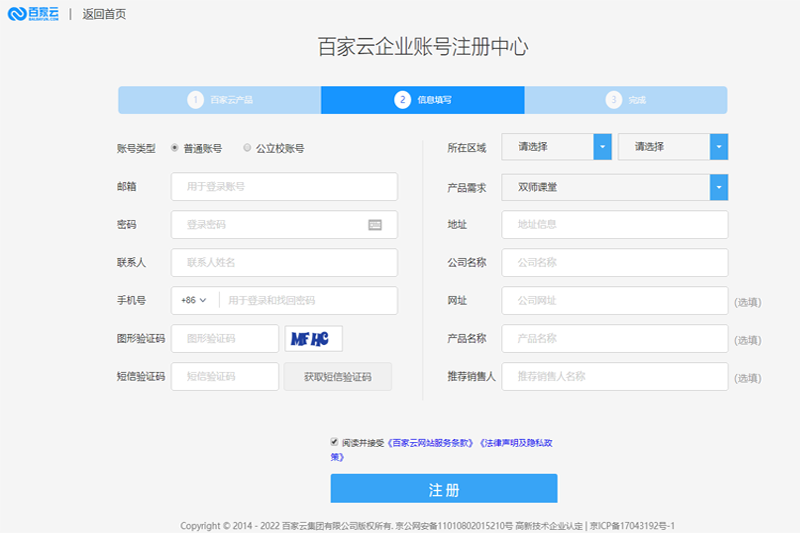Focus the 图形验证码 input field
This screenshot has width=800, height=533.
225,339
